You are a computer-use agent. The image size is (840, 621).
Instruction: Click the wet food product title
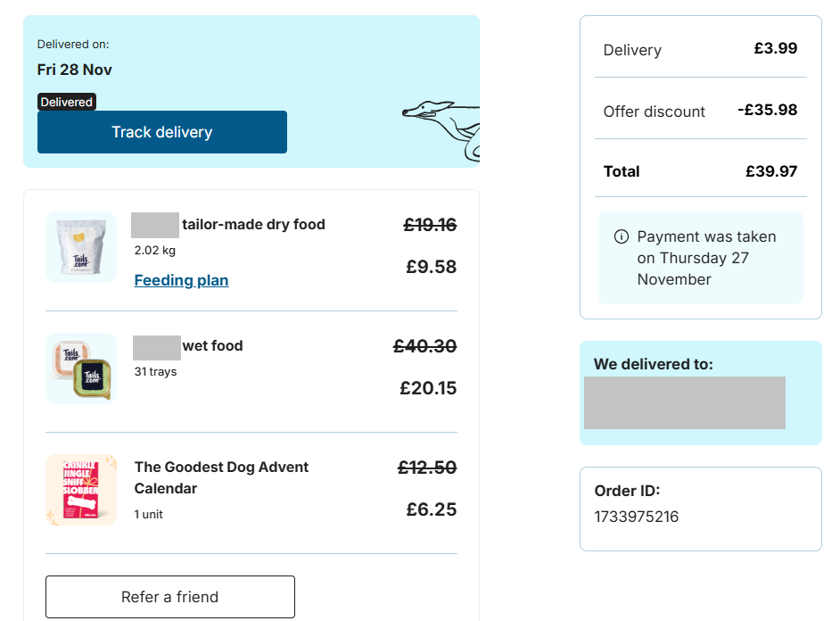click(x=212, y=346)
